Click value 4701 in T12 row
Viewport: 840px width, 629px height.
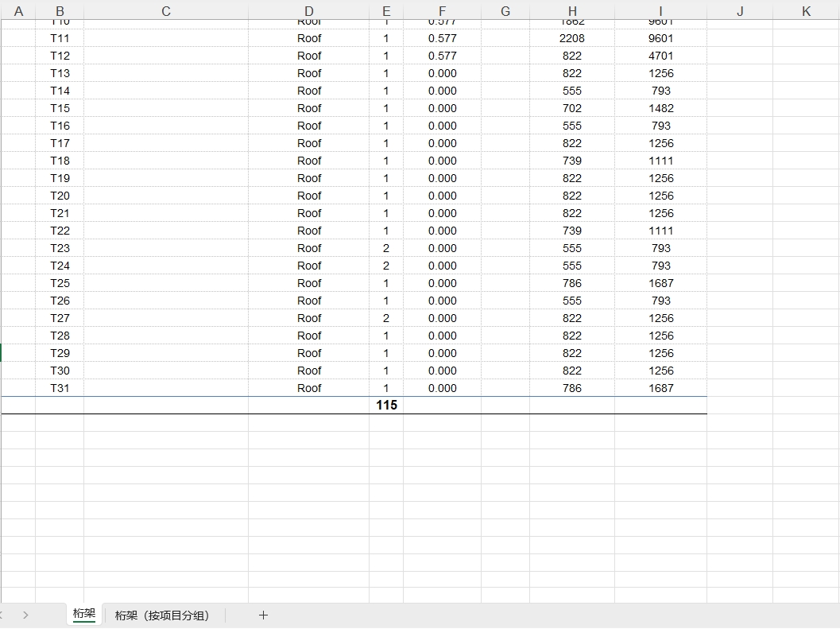click(x=660, y=56)
